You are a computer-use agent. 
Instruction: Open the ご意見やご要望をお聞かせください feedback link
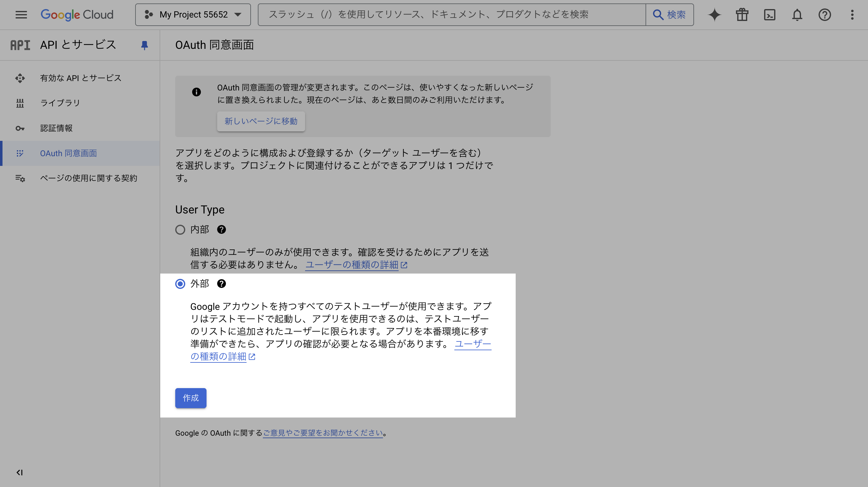coord(323,433)
